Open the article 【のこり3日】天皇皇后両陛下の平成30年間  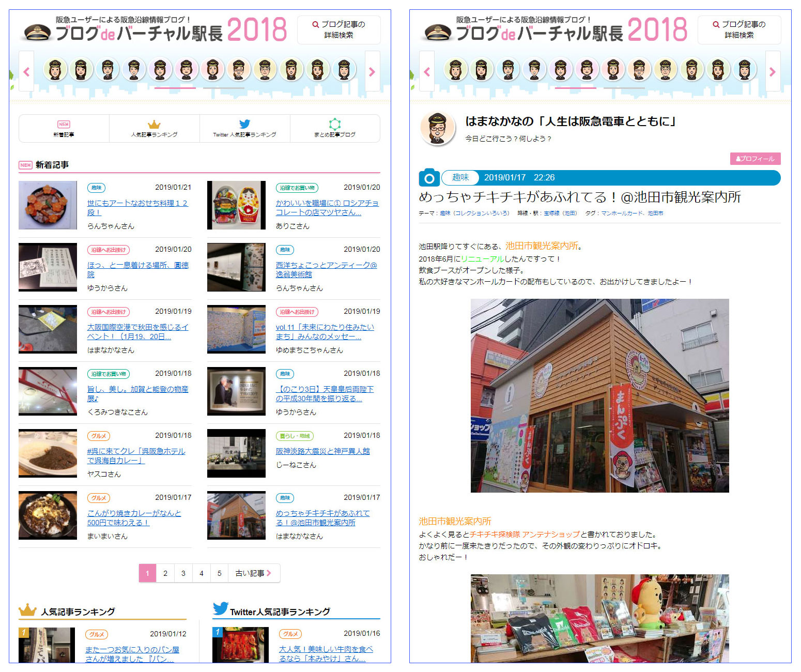pos(325,393)
